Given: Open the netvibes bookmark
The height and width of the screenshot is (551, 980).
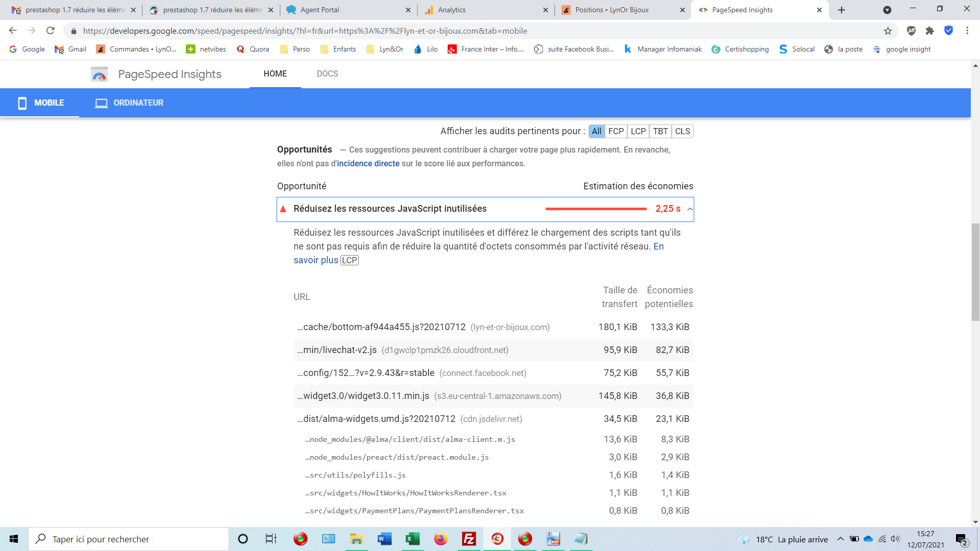Looking at the screenshot, I should pyautogui.click(x=206, y=49).
